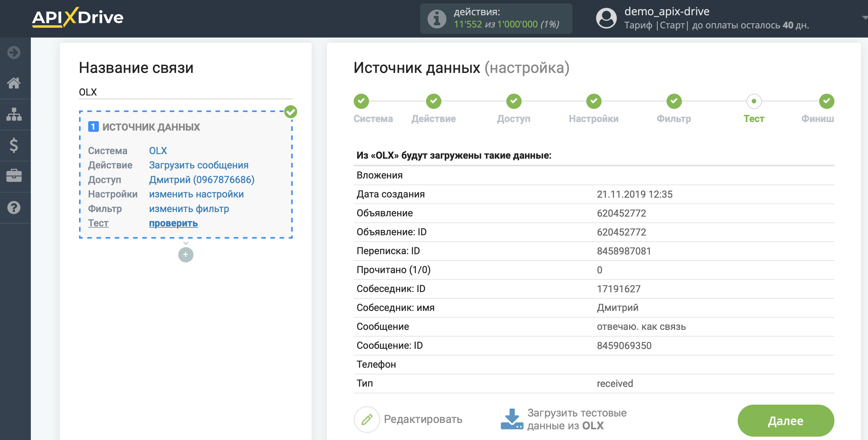Expand the sidebar with the arrow icon
The height and width of the screenshot is (440, 868).
tap(14, 52)
